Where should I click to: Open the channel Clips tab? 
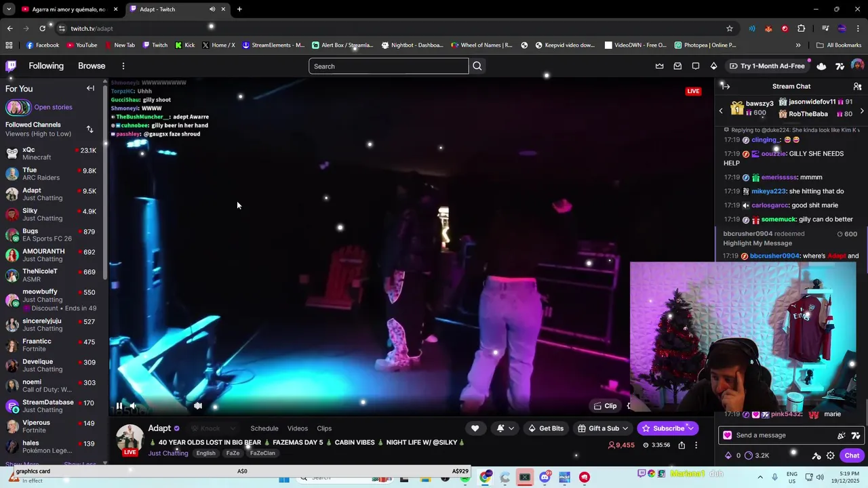[x=324, y=428]
